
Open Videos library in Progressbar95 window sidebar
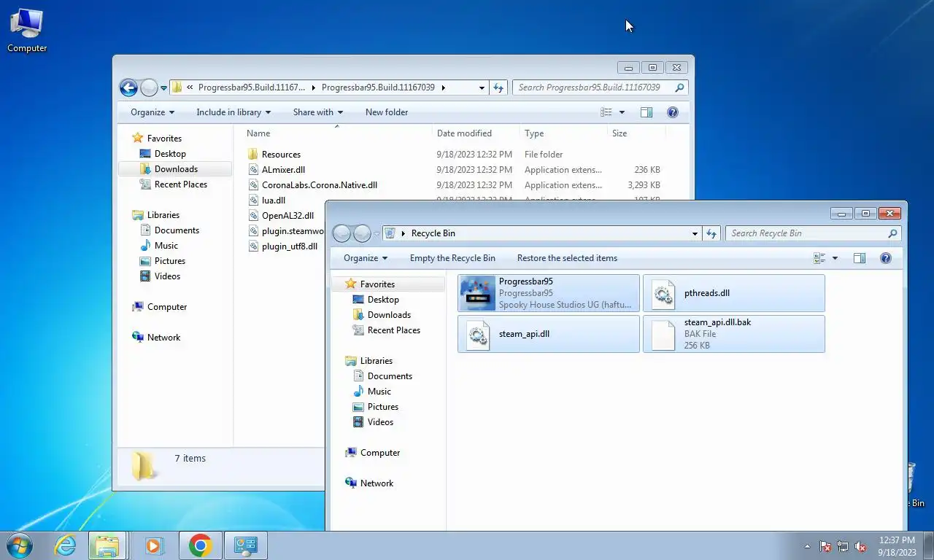point(167,276)
